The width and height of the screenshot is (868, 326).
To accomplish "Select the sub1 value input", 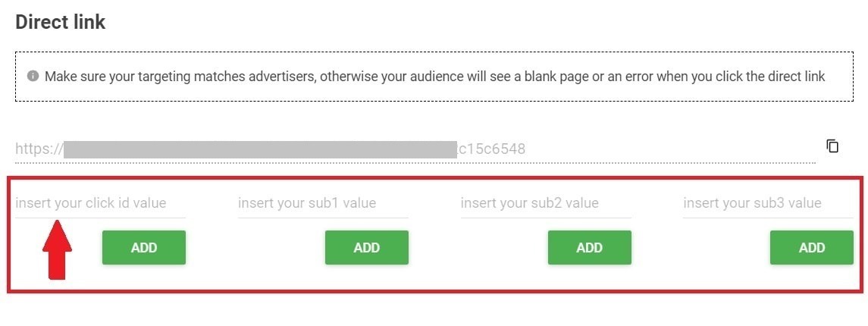I will tap(323, 203).
